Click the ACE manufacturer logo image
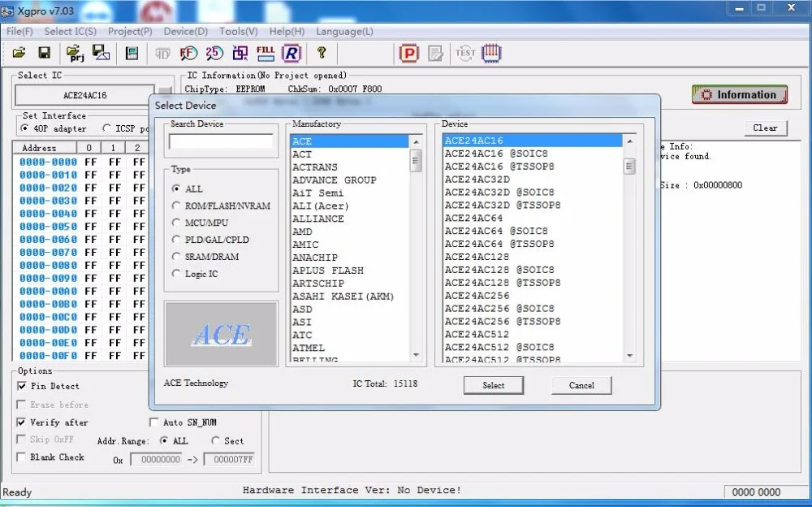Screen dimensions: 812x507 coord(221,335)
